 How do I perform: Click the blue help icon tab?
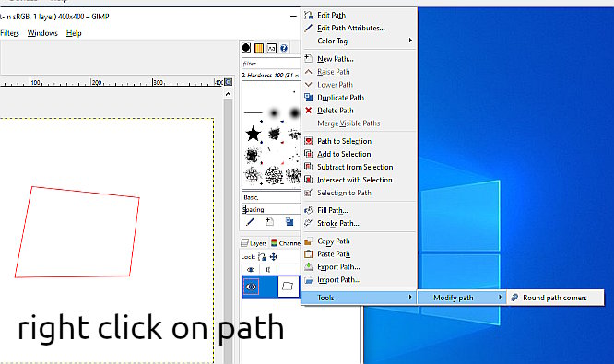(x=284, y=48)
